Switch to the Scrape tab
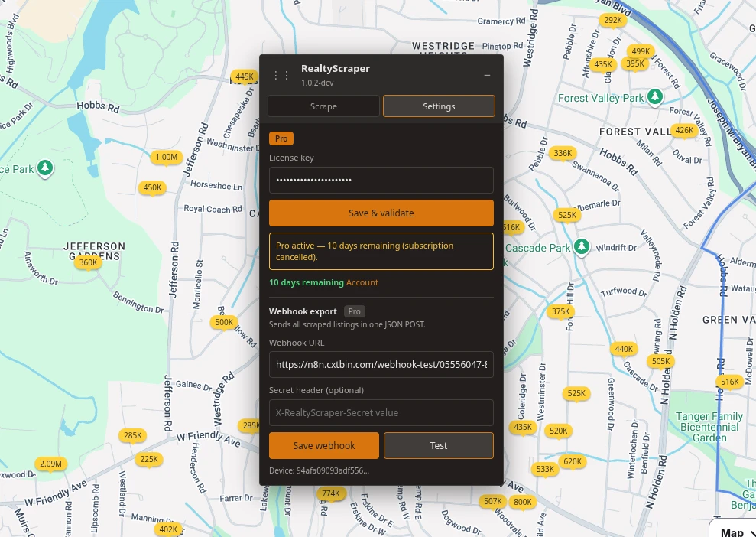 point(323,106)
